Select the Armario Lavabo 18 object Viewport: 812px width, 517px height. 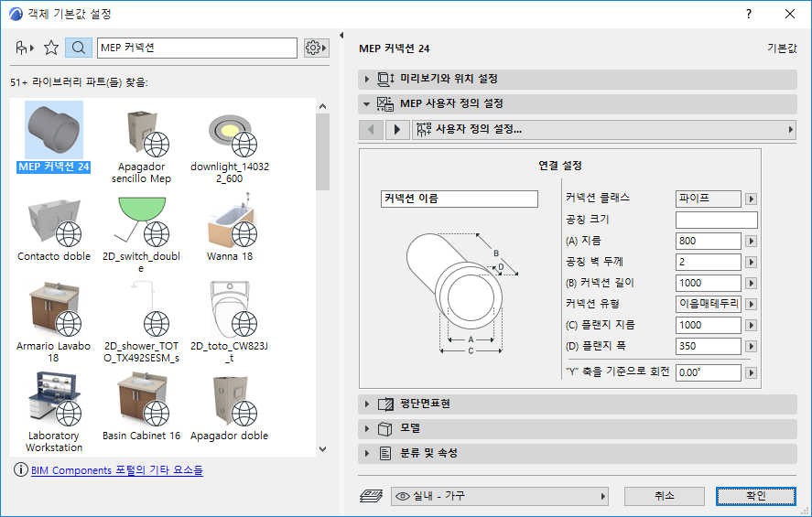(x=54, y=322)
